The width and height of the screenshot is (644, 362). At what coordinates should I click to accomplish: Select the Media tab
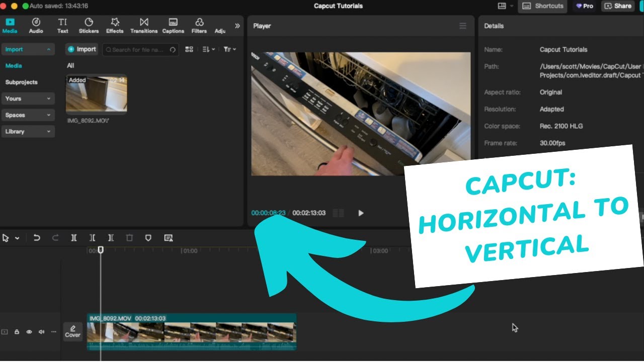coord(10,25)
